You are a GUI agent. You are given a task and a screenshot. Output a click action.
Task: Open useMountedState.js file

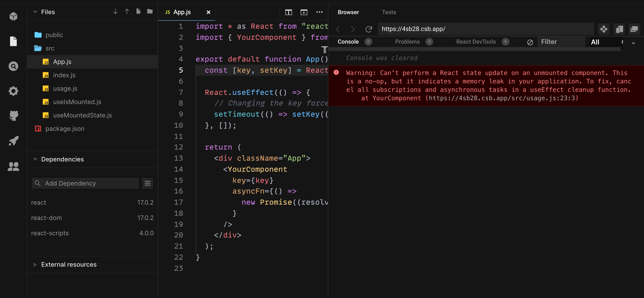(82, 115)
